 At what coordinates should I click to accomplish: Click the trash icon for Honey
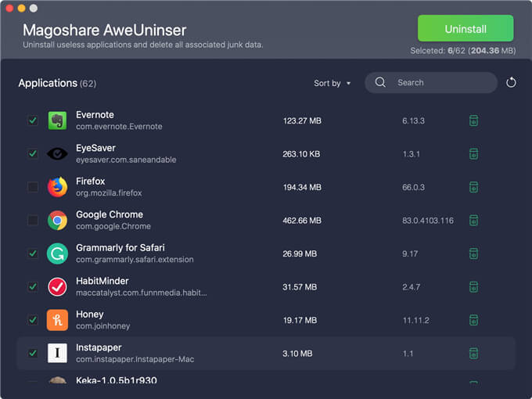[473, 320]
